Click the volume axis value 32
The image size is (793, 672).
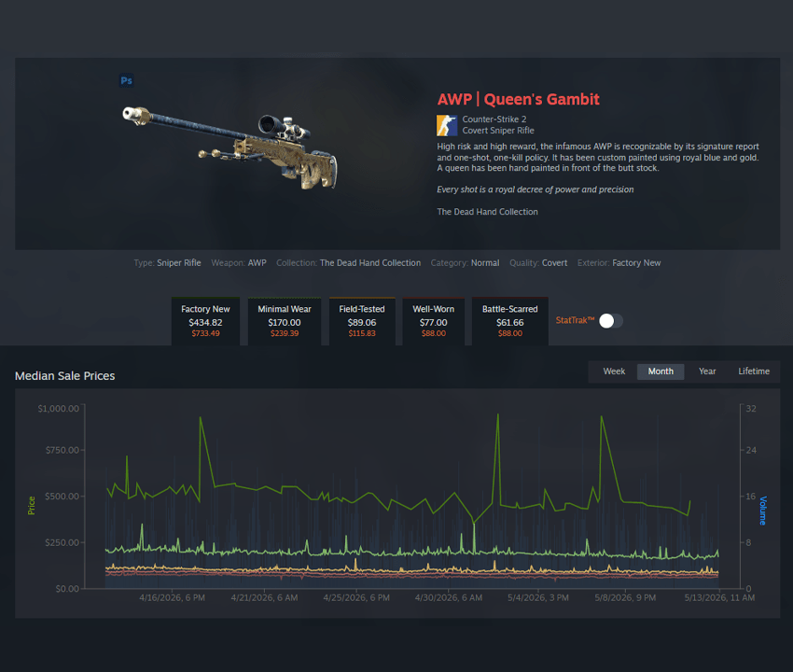pos(751,409)
